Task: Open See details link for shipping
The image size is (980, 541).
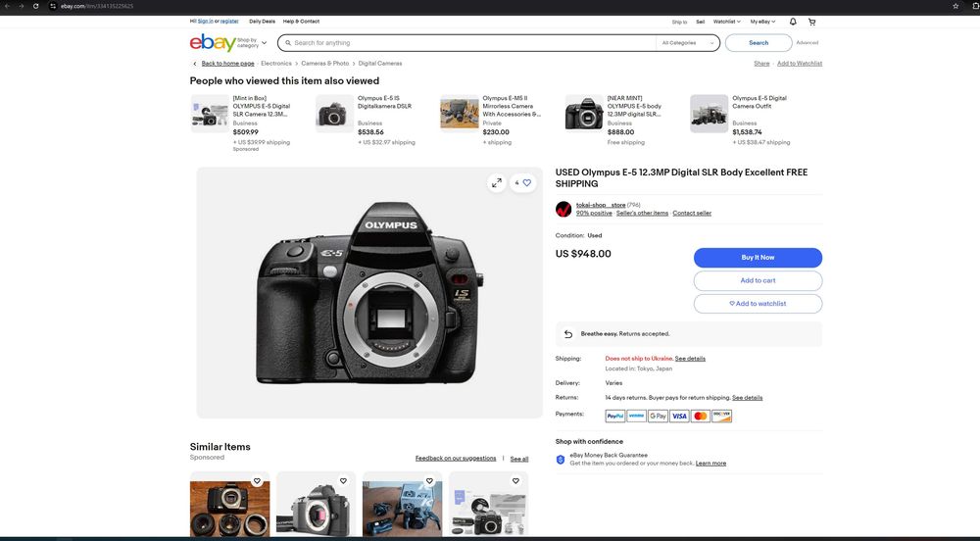Action: coord(690,359)
